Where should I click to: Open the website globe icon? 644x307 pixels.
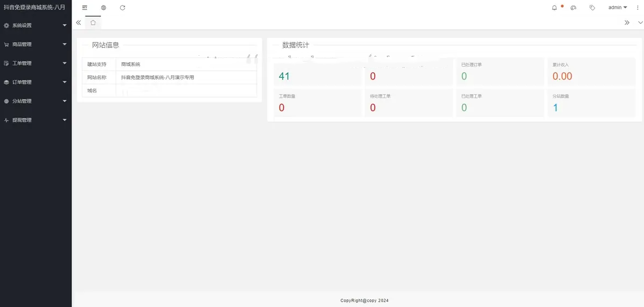pyautogui.click(x=103, y=8)
